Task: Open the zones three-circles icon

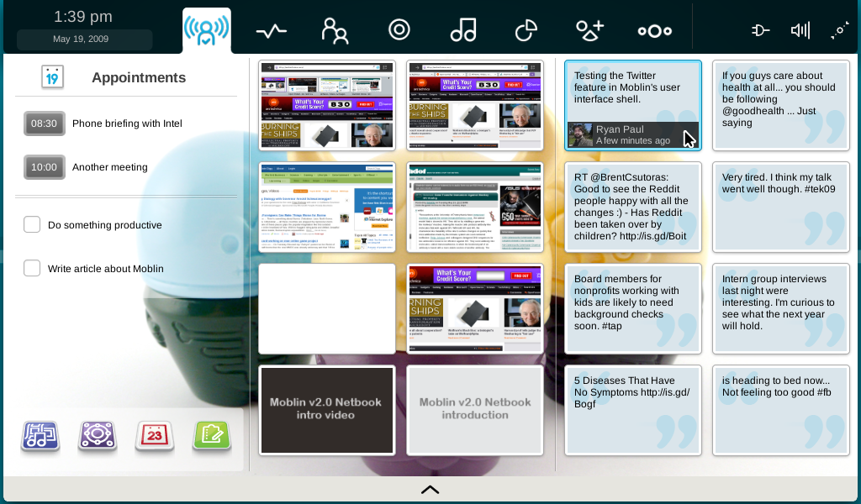Action: (654, 31)
